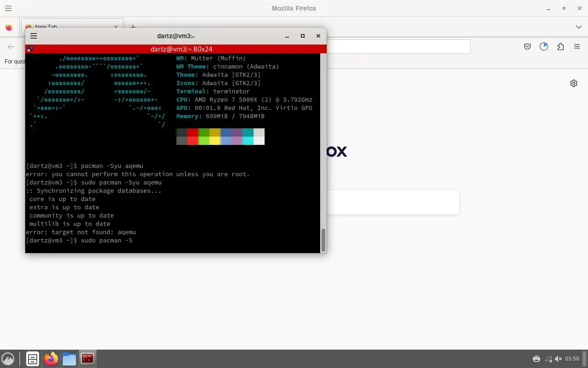Viewport: 588px width, 368px height.
Task: Open a new Firefox tab with plus
Action: (133, 27)
